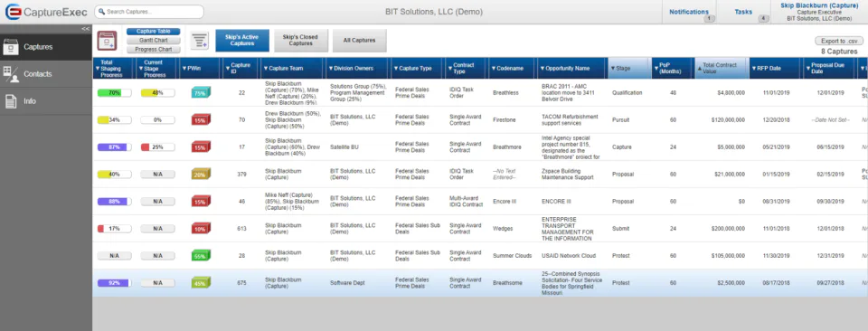
Task: Click opportunity name 'ENCORE III'
Action: [x=556, y=202]
